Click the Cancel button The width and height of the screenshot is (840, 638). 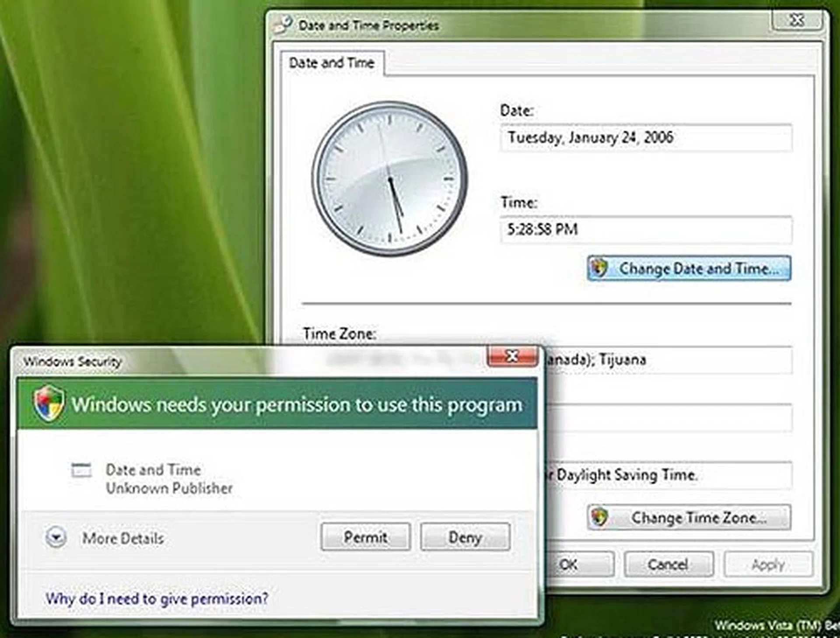[668, 564]
